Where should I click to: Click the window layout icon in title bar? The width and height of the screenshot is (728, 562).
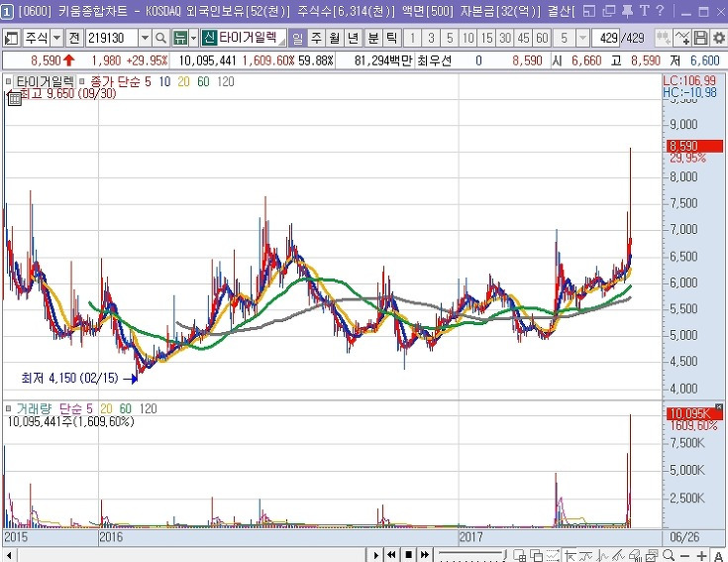588,11
